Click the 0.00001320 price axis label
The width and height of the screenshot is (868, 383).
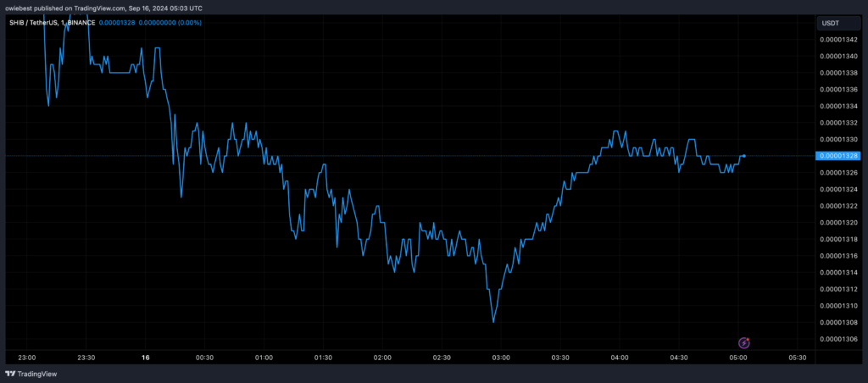[x=838, y=223]
